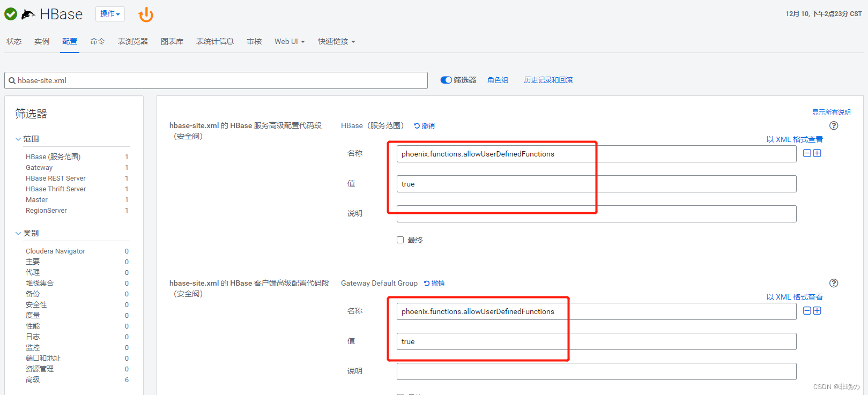The height and width of the screenshot is (395, 868).
Task: Filter by 代理 category
Action: click(33, 273)
